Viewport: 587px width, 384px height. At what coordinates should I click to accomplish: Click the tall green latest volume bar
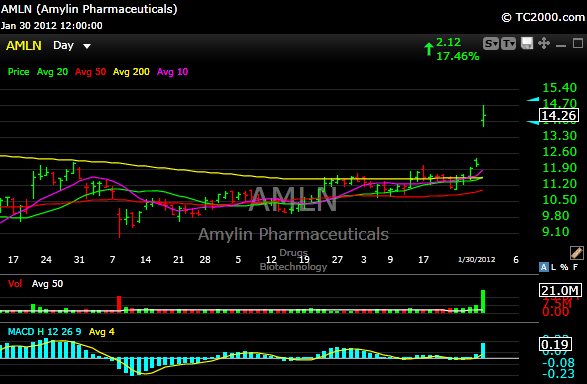[483, 301]
